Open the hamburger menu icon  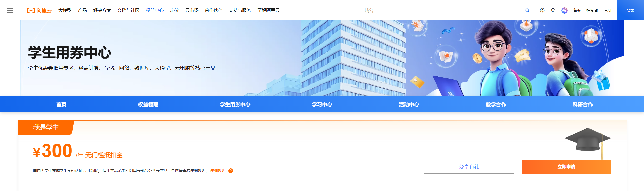(10, 10)
